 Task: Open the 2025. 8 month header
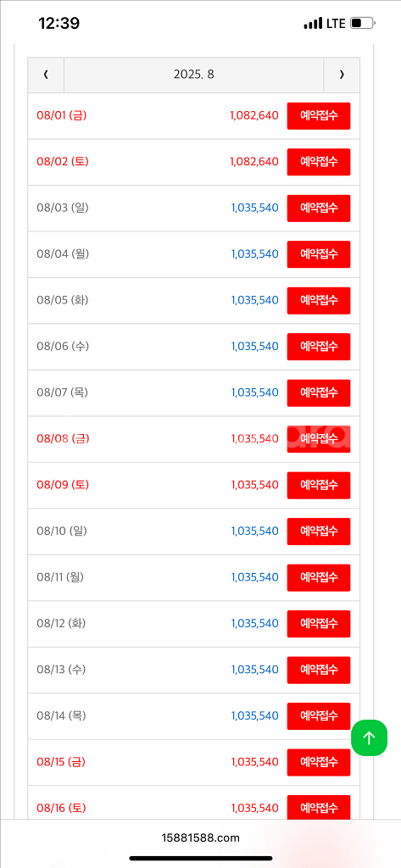click(194, 75)
